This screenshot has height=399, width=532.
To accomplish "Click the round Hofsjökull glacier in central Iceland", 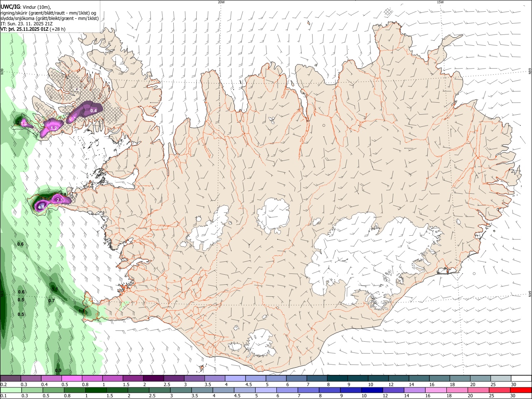I will pos(273,216).
